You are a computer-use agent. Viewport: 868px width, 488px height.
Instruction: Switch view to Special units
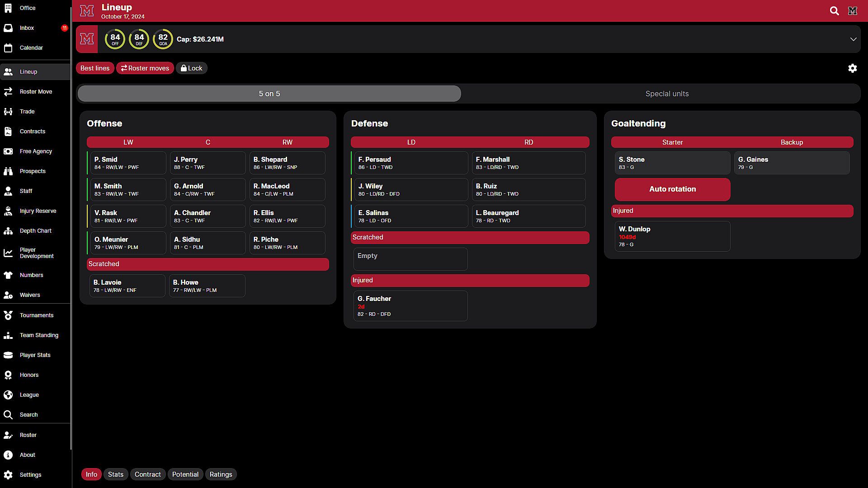click(x=667, y=94)
